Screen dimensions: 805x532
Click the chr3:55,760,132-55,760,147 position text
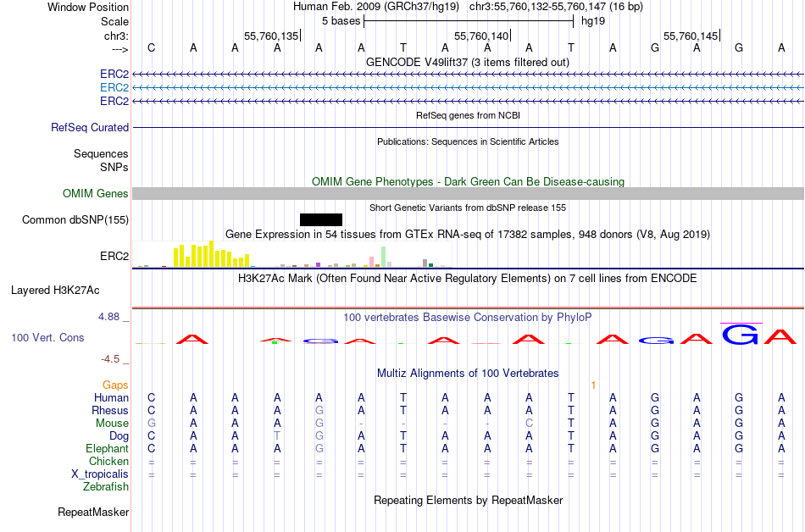coord(556,7)
